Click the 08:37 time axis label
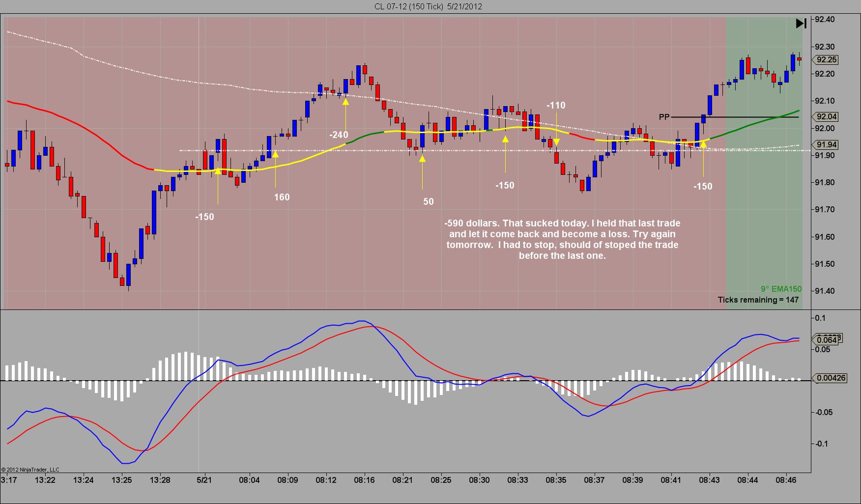The image size is (861, 504). [x=594, y=480]
